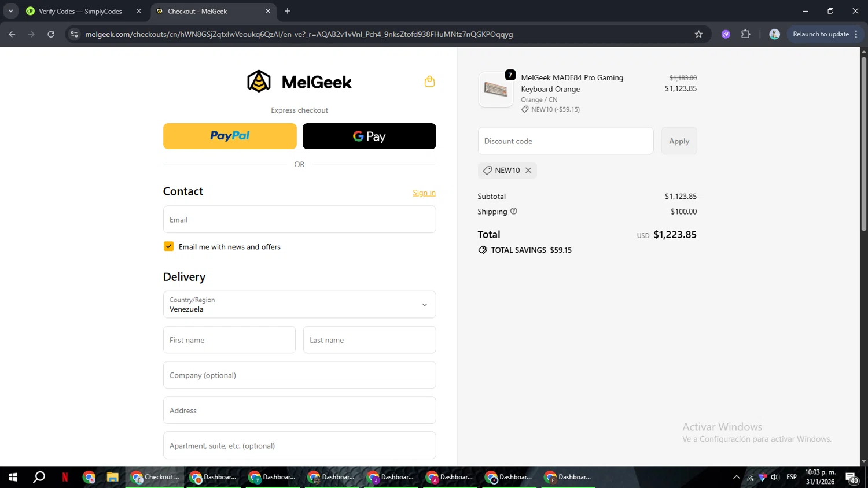This screenshot has height=488, width=868.
Task: Open the network tray icon
Action: click(x=751, y=477)
